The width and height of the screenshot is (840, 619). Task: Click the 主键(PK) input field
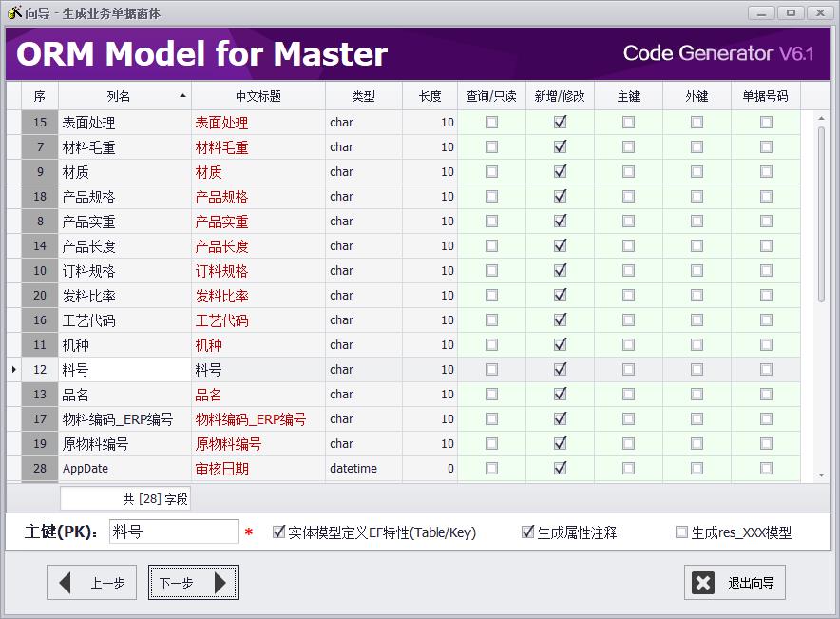point(173,532)
